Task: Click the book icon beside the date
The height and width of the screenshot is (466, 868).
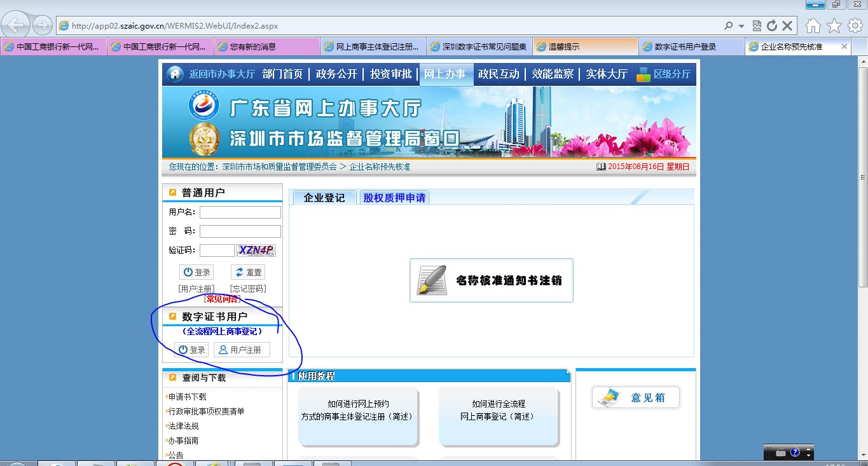Action: click(601, 167)
